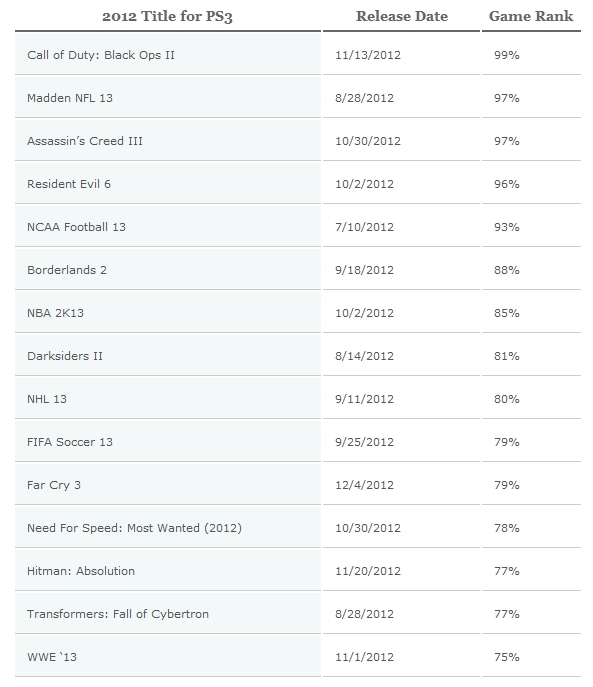Viewport: 593px width, 687px height.
Task: Select the Resident Evil 6 row title
Action: click(x=69, y=184)
